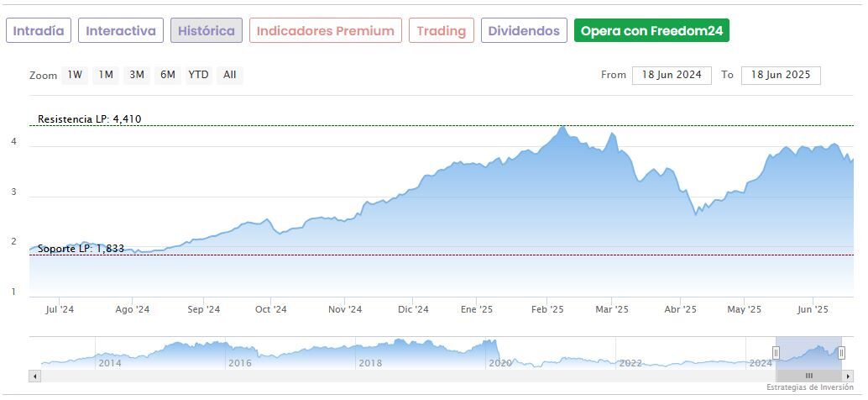
Task: Show All historical data
Action: 229,75
